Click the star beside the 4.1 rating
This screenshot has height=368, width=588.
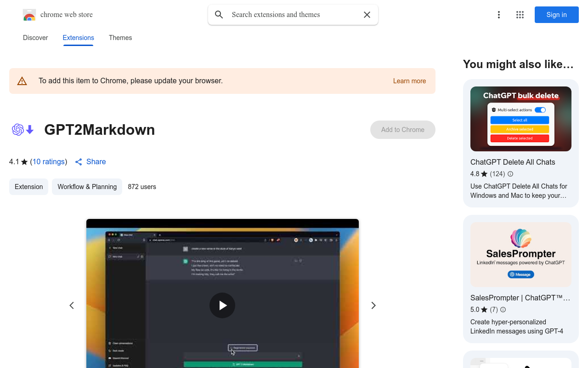click(24, 162)
